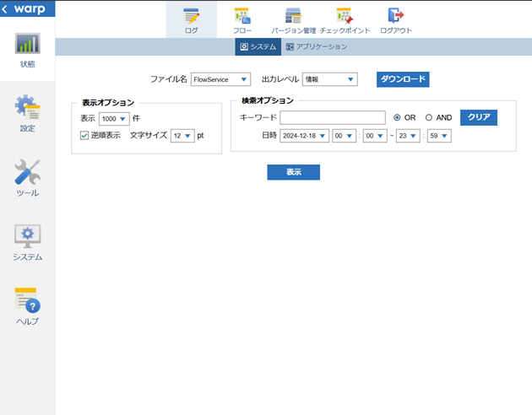Viewport: 532px width, 415px height.
Task: Open the 日時 2024-12-18 date dropdown
Action: 304,136
